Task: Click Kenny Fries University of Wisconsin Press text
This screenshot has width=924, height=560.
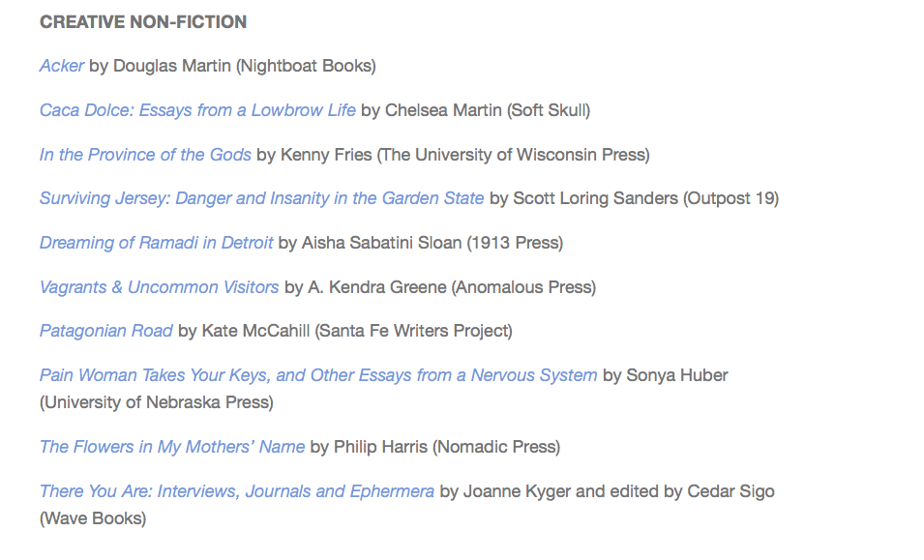Action: tap(465, 155)
